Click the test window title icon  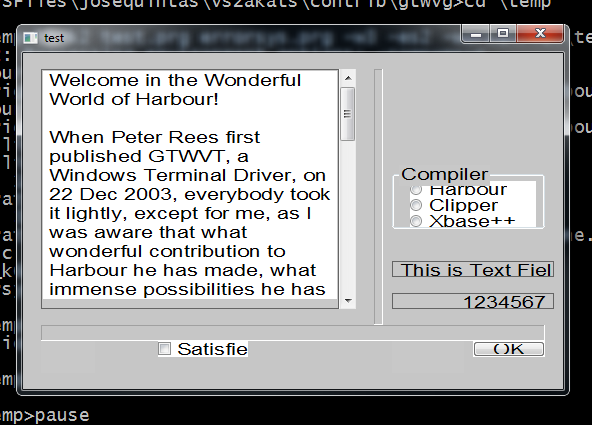[30, 38]
